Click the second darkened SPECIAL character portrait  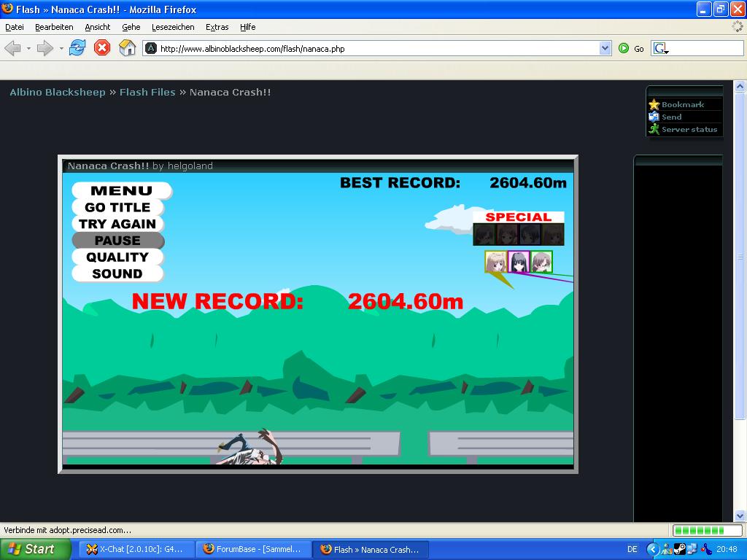pos(507,234)
